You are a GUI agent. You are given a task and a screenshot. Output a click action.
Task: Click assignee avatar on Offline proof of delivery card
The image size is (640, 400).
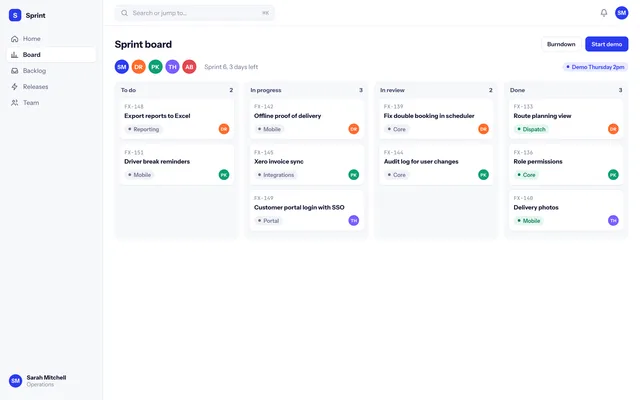click(x=354, y=129)
